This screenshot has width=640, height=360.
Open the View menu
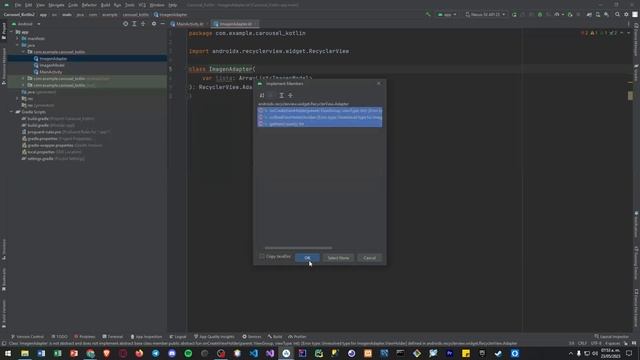[x=40, y=5]
